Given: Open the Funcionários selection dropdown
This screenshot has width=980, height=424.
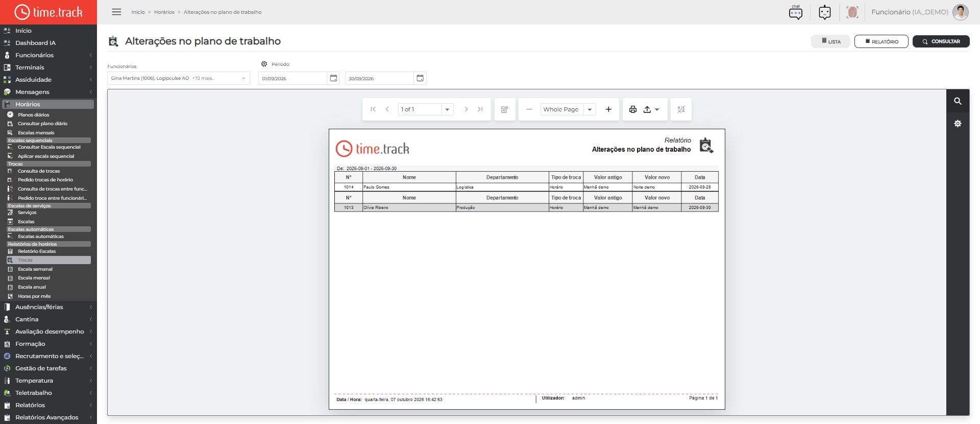Looking at the screenshot, I should 179,78.
